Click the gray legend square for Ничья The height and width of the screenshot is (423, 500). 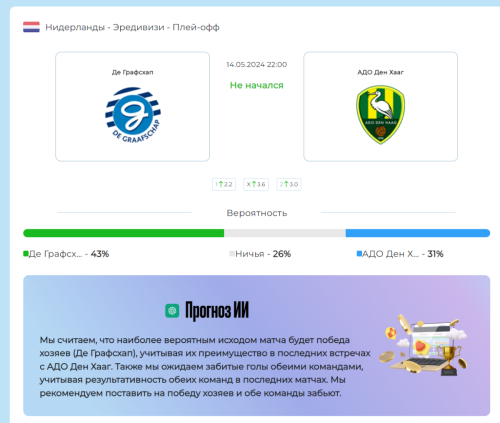click(x=232, y=254)
